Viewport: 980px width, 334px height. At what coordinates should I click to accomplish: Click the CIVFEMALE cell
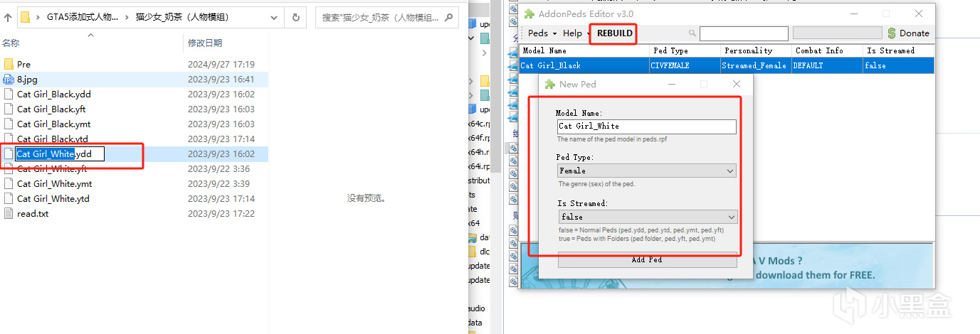(685, 65)
